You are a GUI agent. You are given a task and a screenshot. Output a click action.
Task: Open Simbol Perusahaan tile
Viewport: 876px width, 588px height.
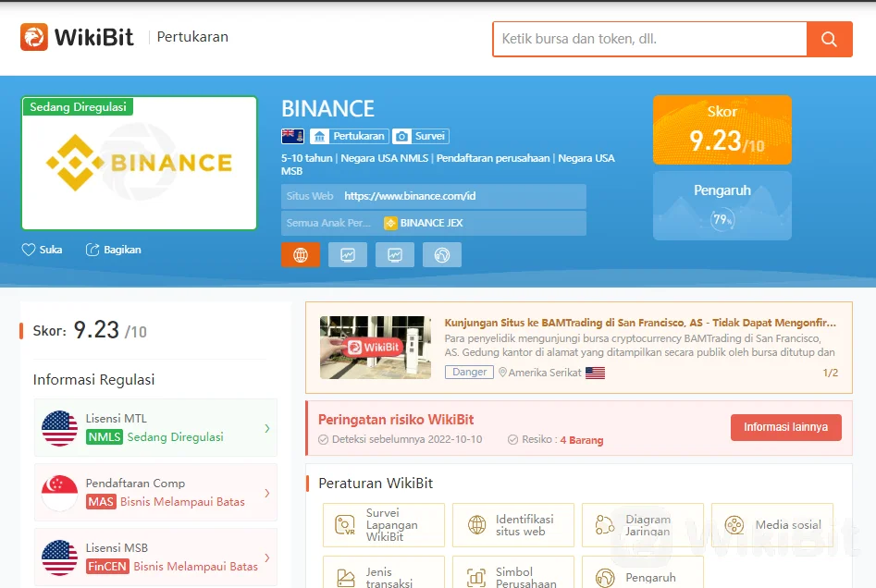pos(512,572)
